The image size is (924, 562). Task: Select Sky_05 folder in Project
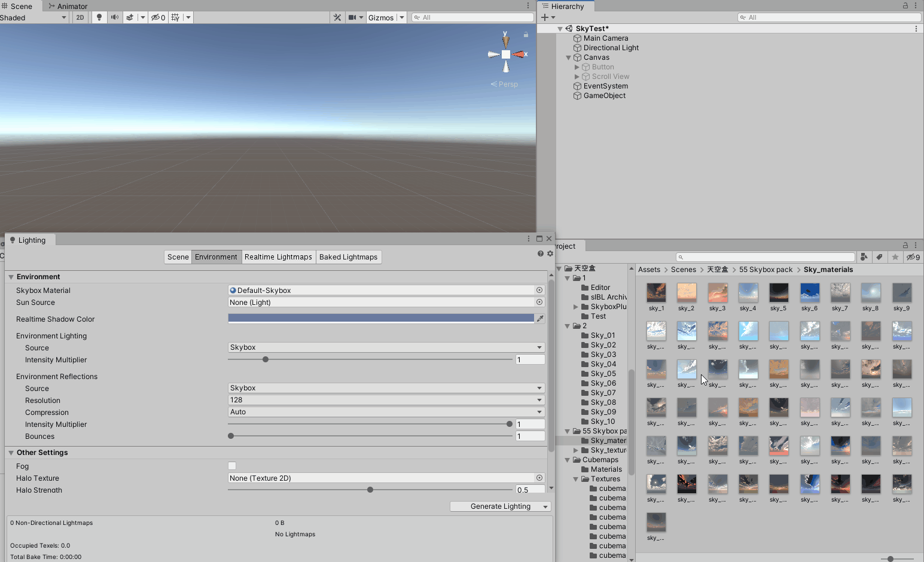point(603,374)
